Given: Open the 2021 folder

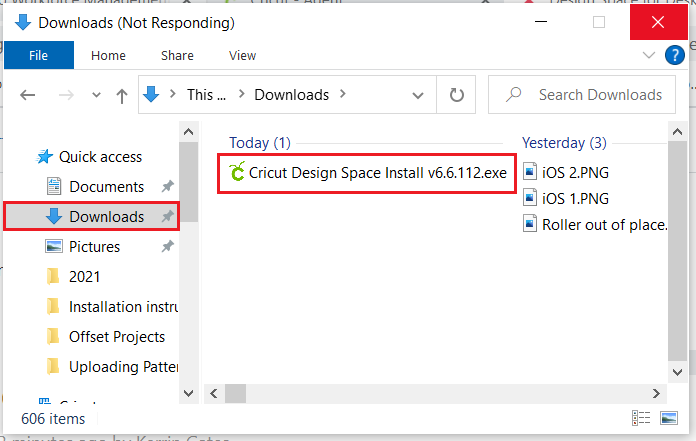Looking at the screenshot, I should click(x=84, y=276).
